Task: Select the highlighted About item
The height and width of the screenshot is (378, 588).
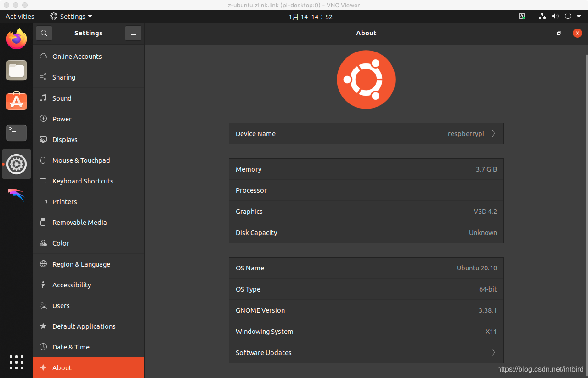Action: point(89,367)
